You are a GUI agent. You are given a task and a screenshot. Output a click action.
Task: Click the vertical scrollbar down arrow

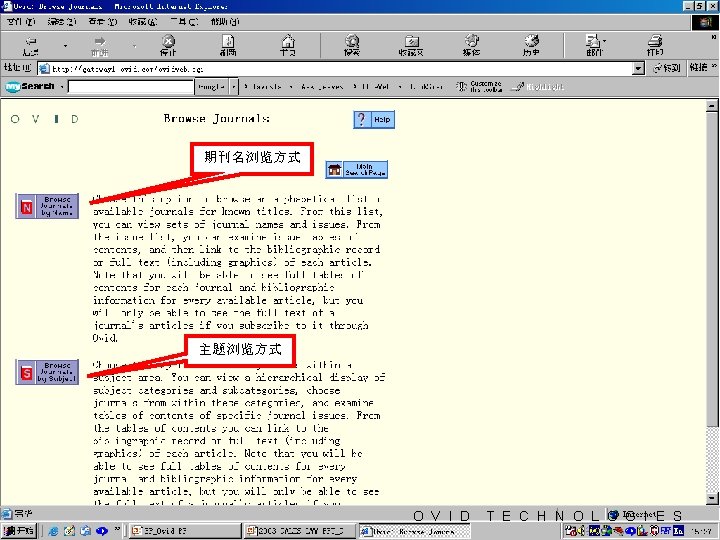point(712,498)
